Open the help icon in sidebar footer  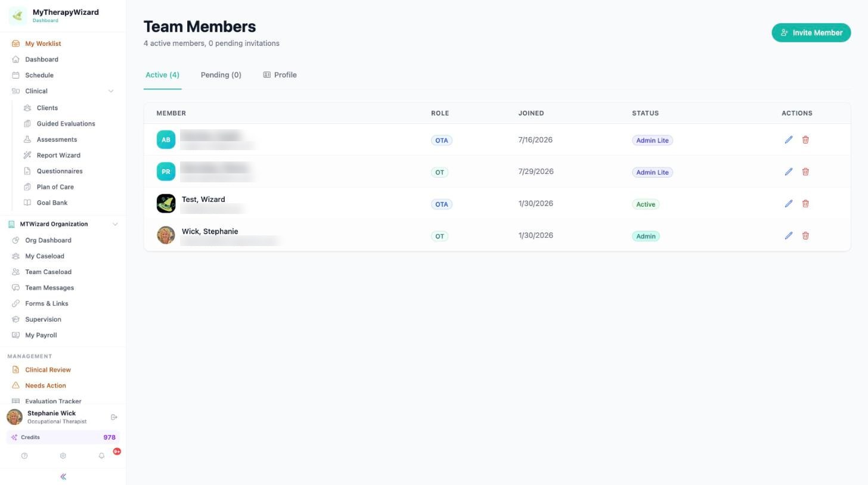24,456
